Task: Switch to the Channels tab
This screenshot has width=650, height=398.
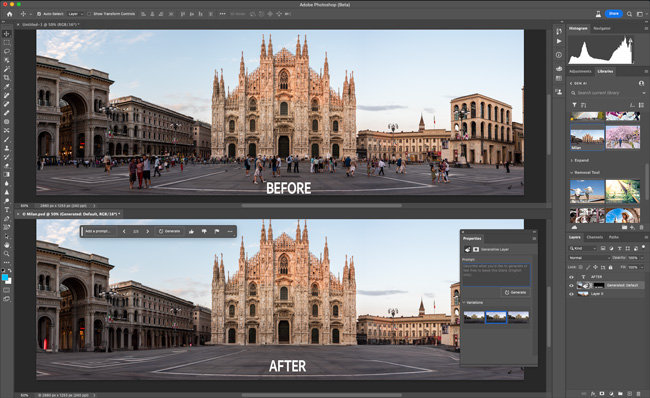Action: pos(594,237)
